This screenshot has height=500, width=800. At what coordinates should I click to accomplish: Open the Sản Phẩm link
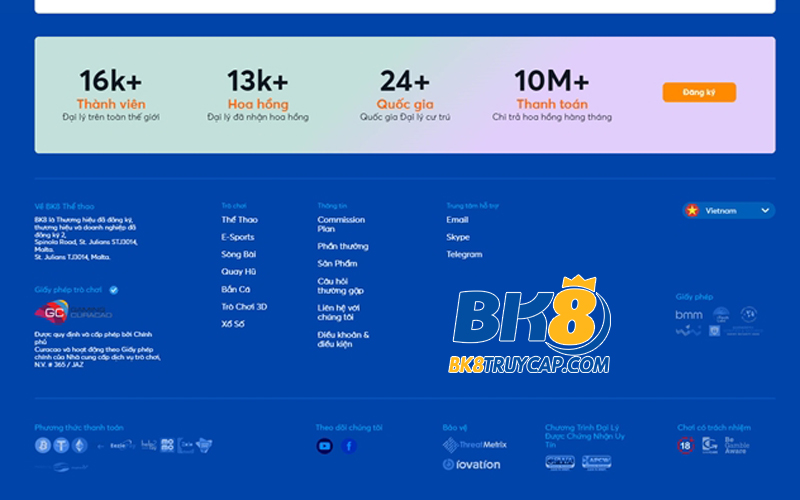pyautogui.click(x=337, y=264)
